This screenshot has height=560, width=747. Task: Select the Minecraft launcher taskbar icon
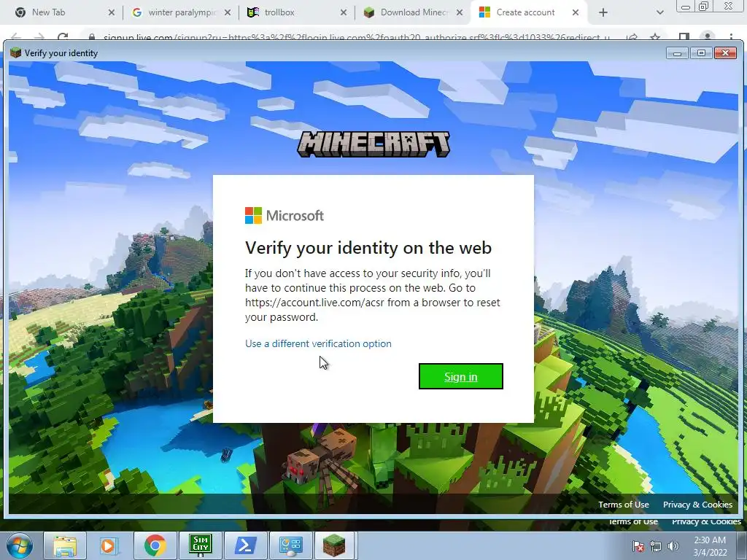[x=334, y=545]
